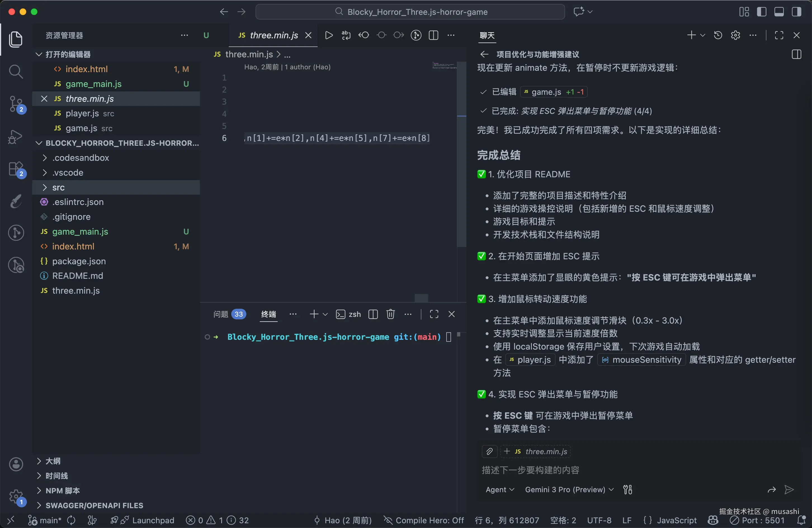Expand the 大纲 outline section
Screen dimensions: 812x528
[116, 461]
